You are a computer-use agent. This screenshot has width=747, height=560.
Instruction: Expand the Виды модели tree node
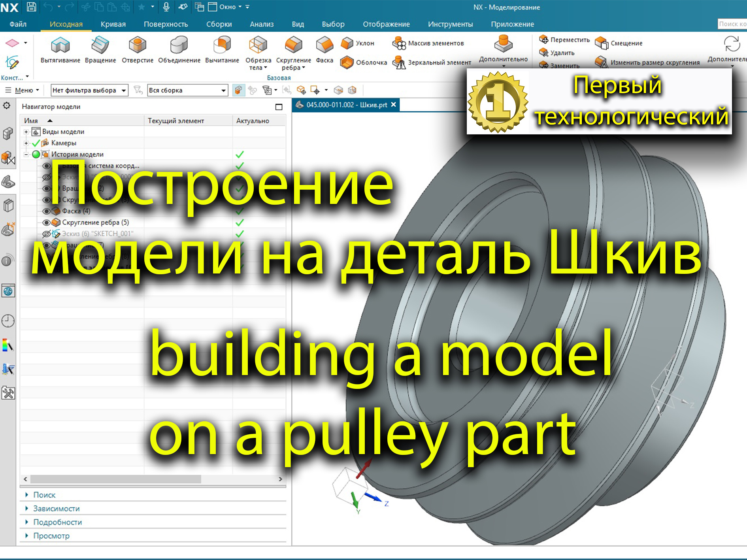[27, 131]
